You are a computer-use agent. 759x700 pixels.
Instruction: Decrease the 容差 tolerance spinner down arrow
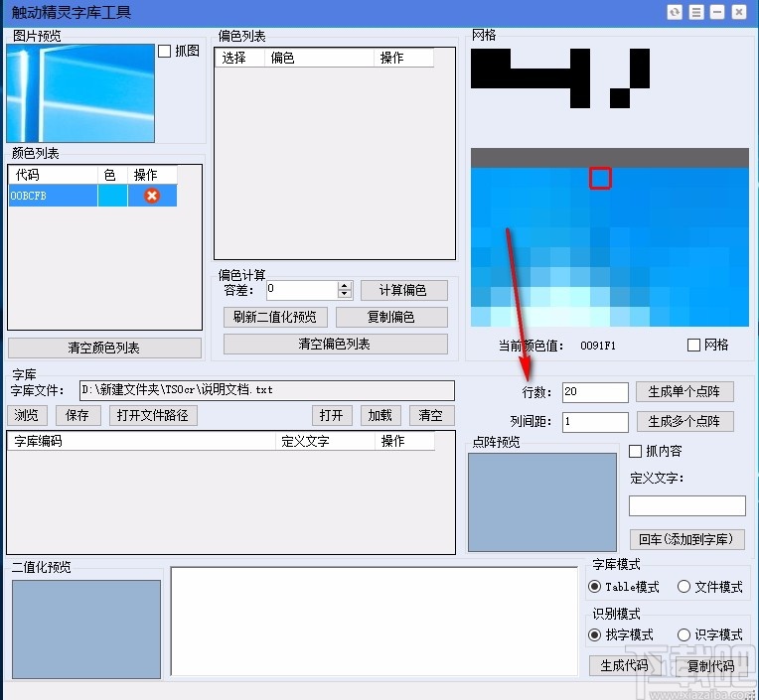(x=344, y=294)
